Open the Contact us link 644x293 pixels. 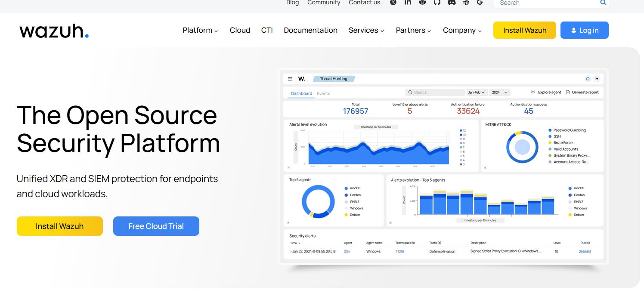(x=365, y=3)
